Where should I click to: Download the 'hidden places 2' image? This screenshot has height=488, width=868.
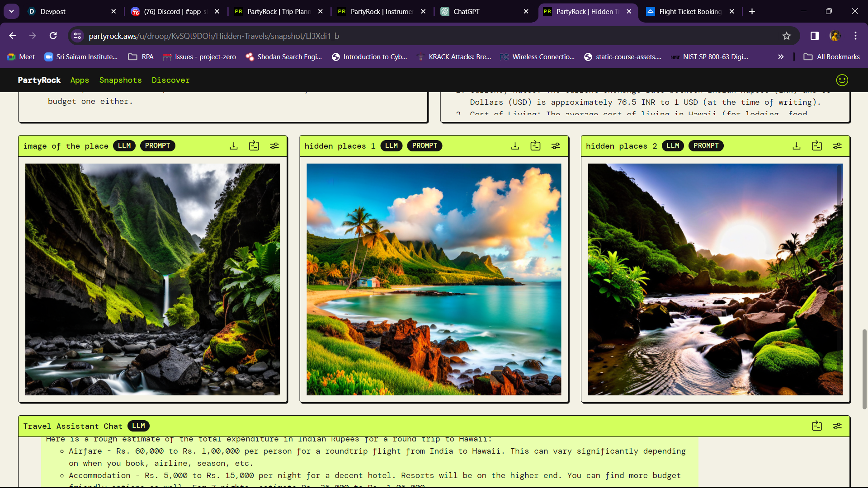click(797, 146)
